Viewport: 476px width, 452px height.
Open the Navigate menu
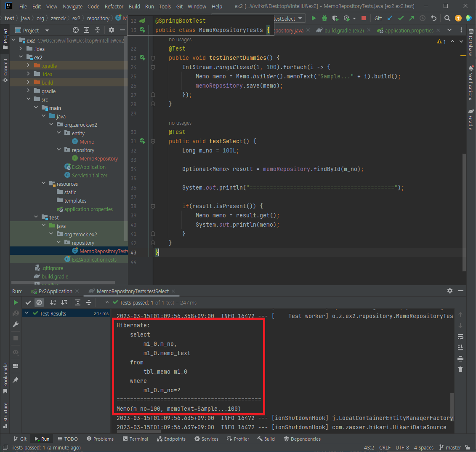(72, 6)
